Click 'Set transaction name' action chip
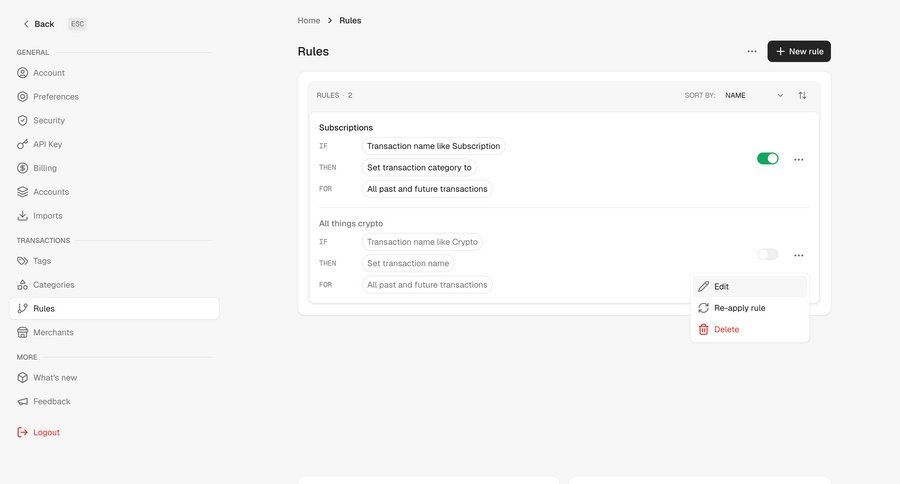 [x=408, y=264]
